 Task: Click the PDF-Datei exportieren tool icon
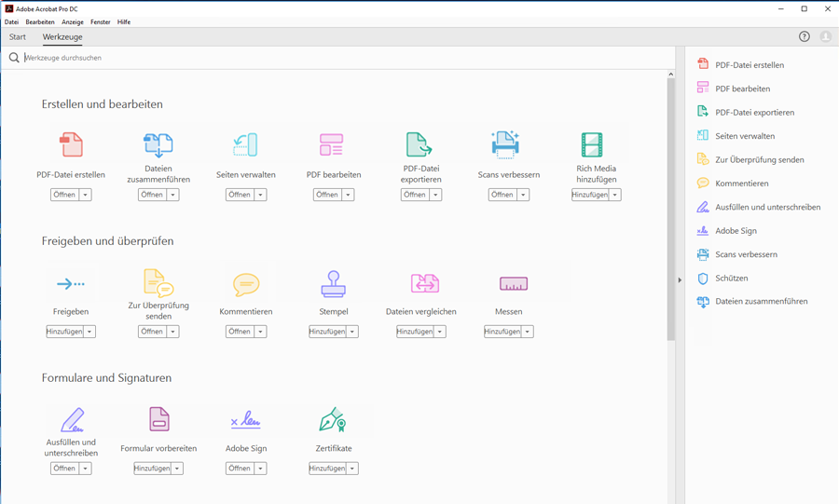[x=419, y=144]
